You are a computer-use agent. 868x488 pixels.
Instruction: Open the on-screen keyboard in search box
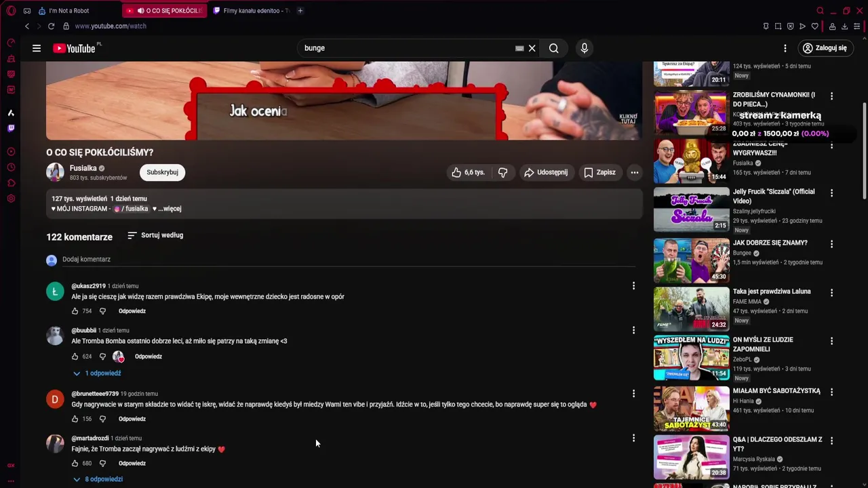[x=519, y=48]
